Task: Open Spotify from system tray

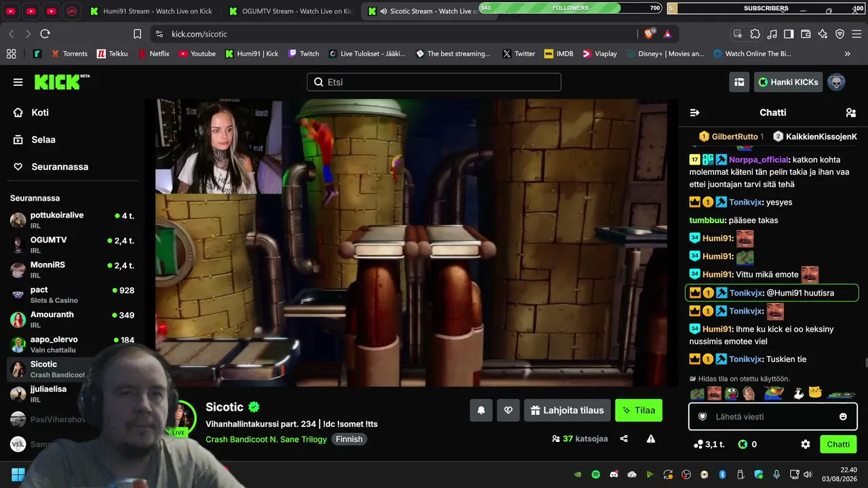Action: [595, 474]
